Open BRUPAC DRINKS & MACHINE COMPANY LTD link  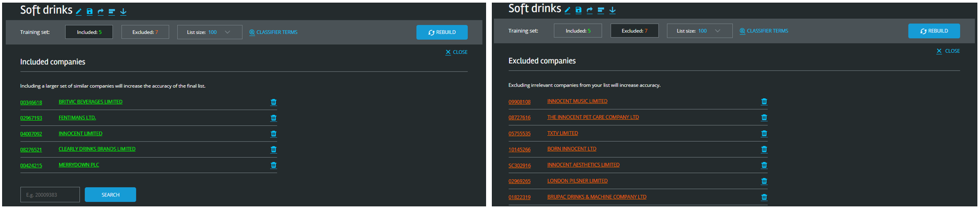[597, 197]
